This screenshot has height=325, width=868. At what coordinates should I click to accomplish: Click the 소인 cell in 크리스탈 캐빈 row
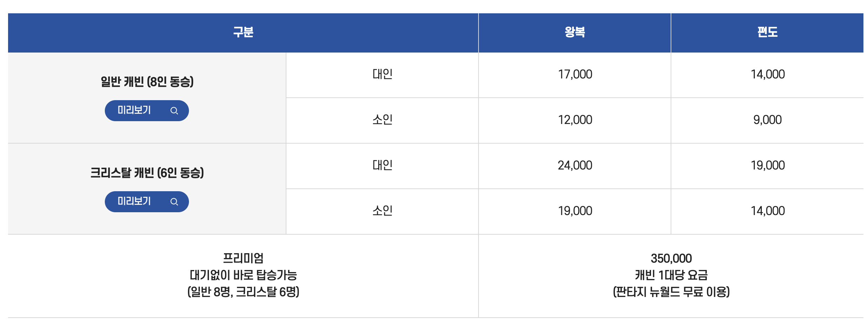point(382,211)
